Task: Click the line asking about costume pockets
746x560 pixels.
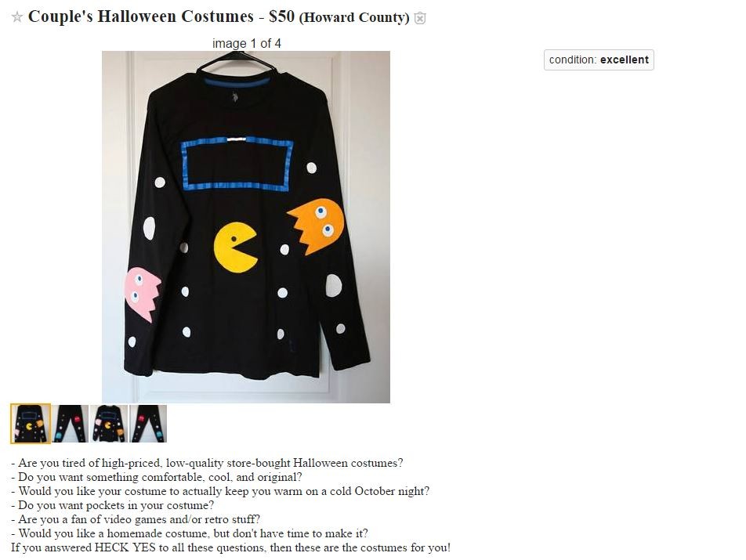Action: [112, 505]
